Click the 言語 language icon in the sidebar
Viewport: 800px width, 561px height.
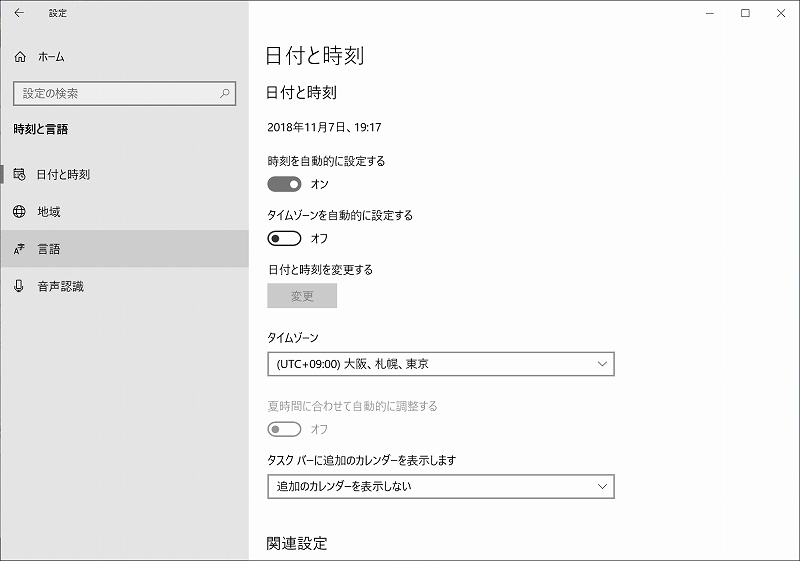pos(19,249)
